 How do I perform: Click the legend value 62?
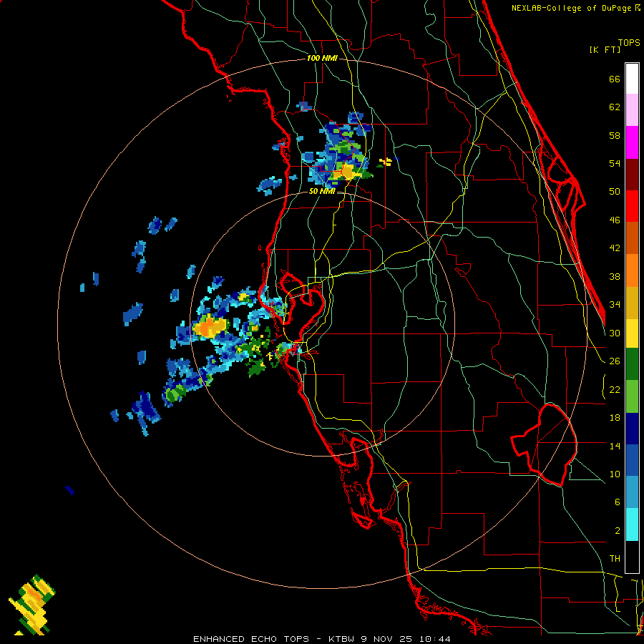coord(615,107)
